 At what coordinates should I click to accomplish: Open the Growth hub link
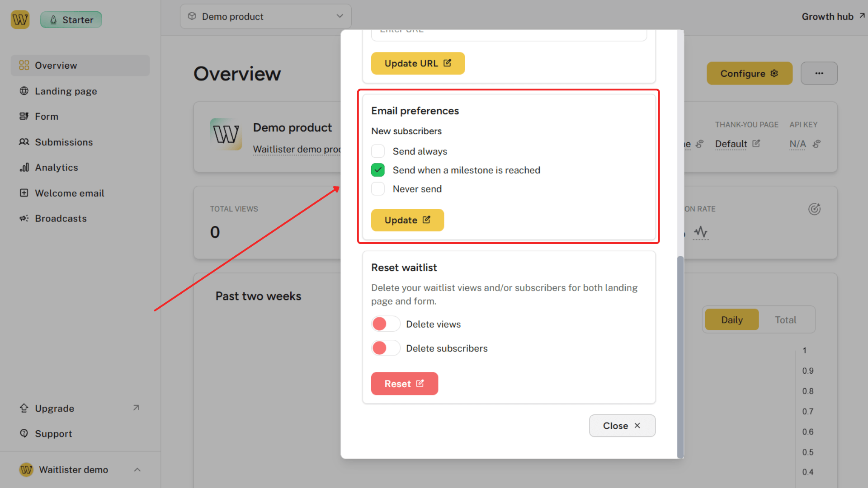click(833, 17)
